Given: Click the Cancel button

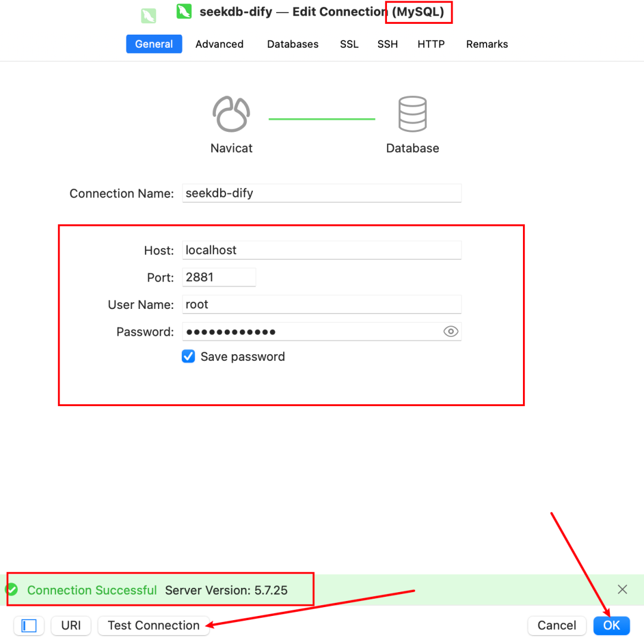Looking at the screenshot, I should (556, 626).
